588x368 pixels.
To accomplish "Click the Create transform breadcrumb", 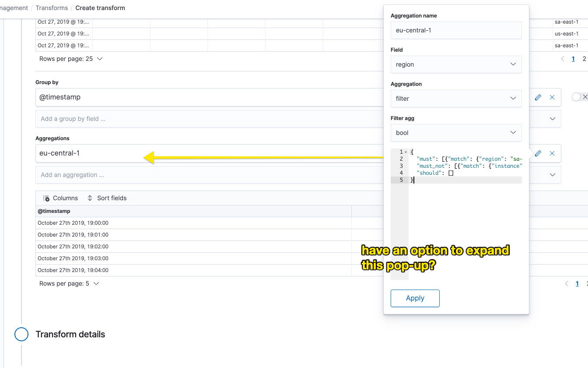I will coord(100,8).
